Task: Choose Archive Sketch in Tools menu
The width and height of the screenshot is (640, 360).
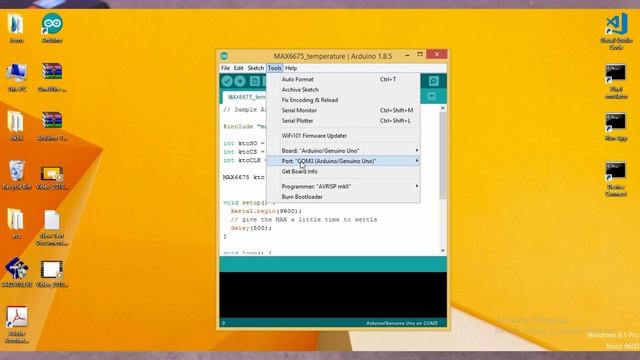Action: 343,89
